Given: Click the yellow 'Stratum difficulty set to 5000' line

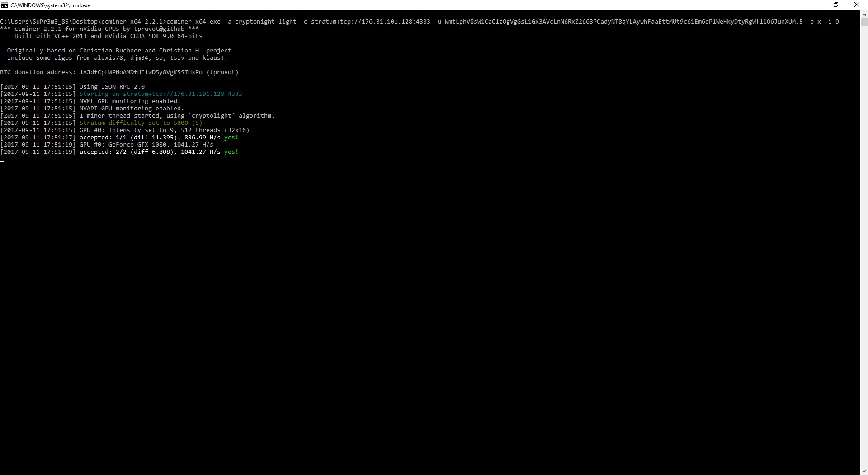Looking at the screenshot, I should pos(141,123).
